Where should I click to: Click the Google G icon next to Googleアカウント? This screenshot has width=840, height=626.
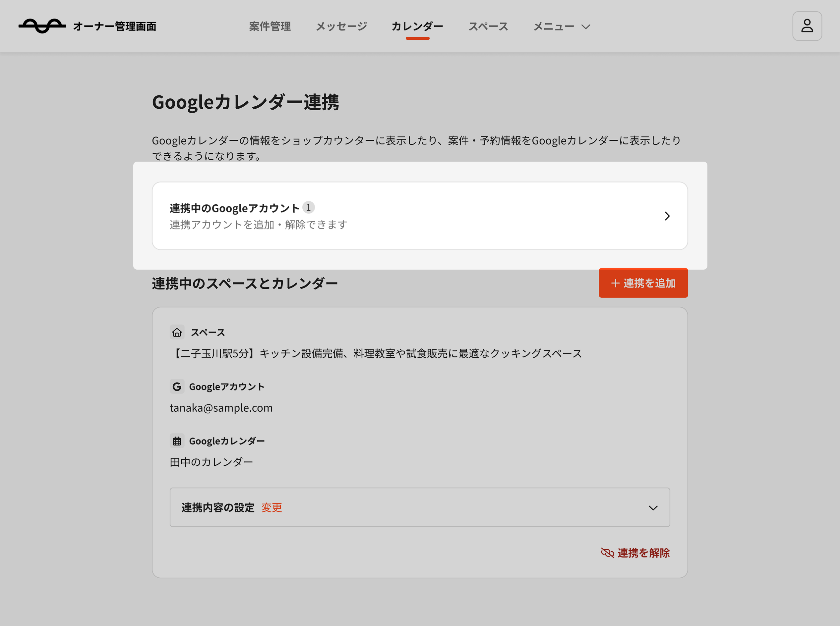click(177, 387)
